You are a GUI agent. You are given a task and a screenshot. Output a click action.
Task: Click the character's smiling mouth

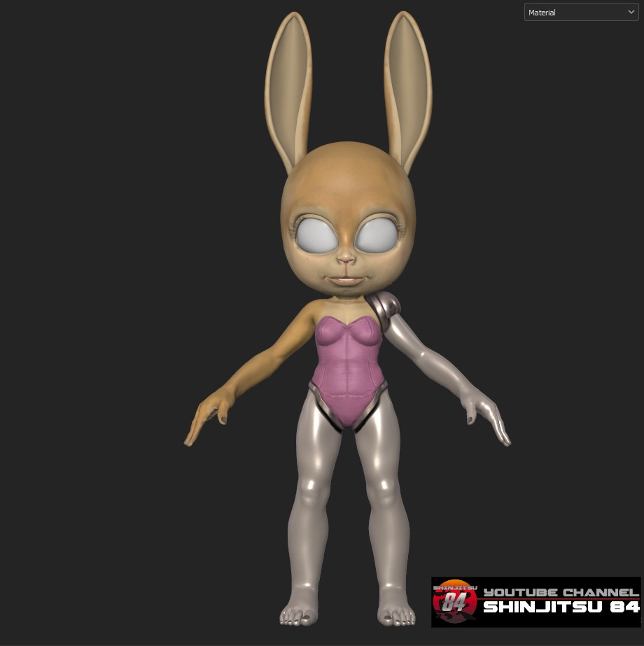[347, 280]
